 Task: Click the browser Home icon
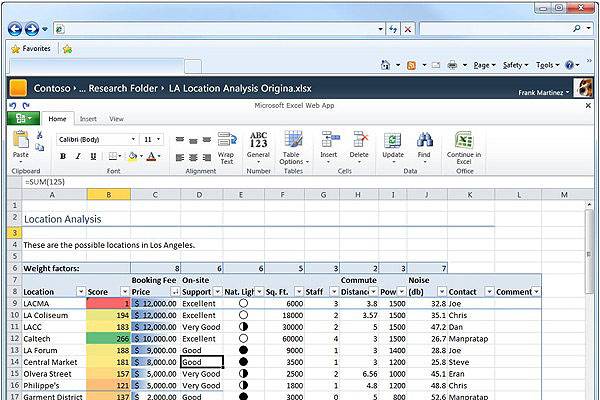point(385,65)
